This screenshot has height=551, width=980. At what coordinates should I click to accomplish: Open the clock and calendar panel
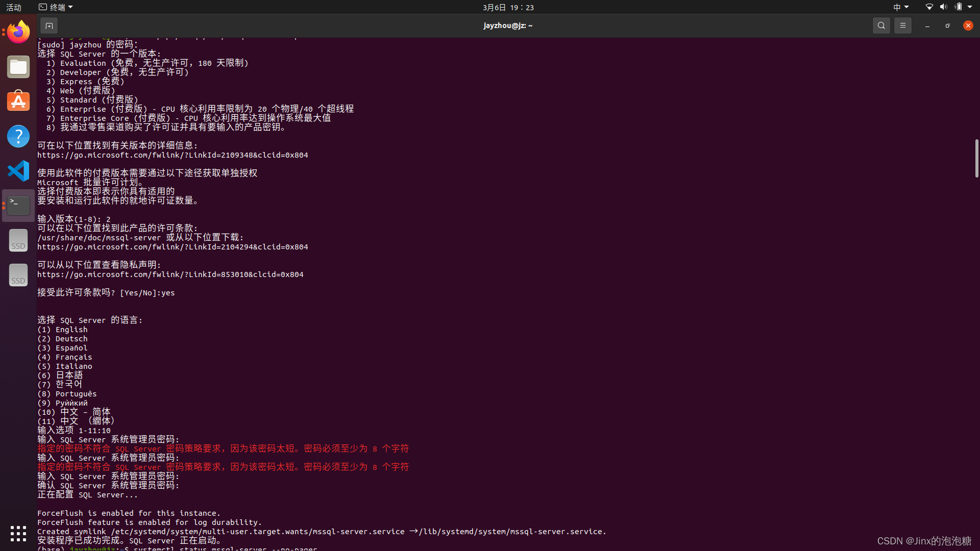[x=508, y=7]
